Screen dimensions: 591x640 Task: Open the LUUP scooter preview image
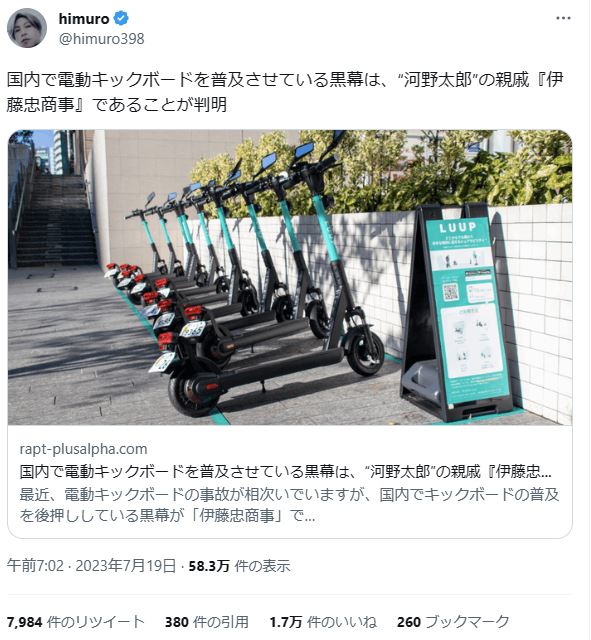[290, 278]
